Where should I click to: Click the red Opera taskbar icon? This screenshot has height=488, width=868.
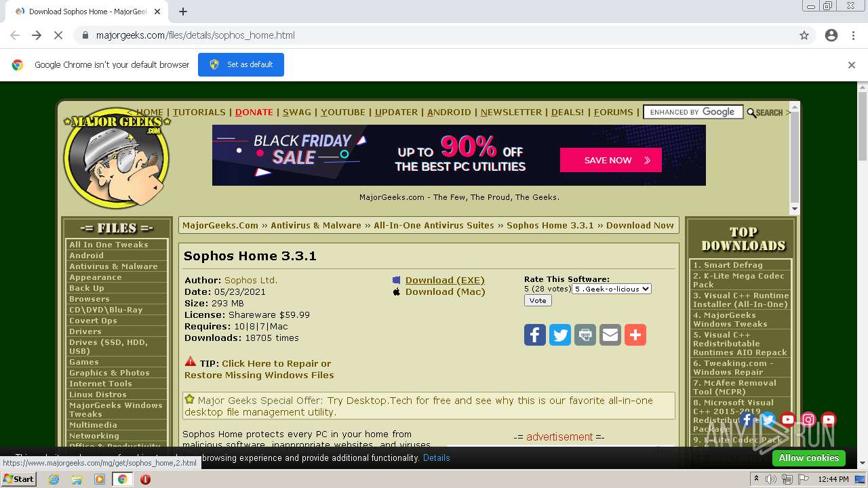(x=145, y=479)
